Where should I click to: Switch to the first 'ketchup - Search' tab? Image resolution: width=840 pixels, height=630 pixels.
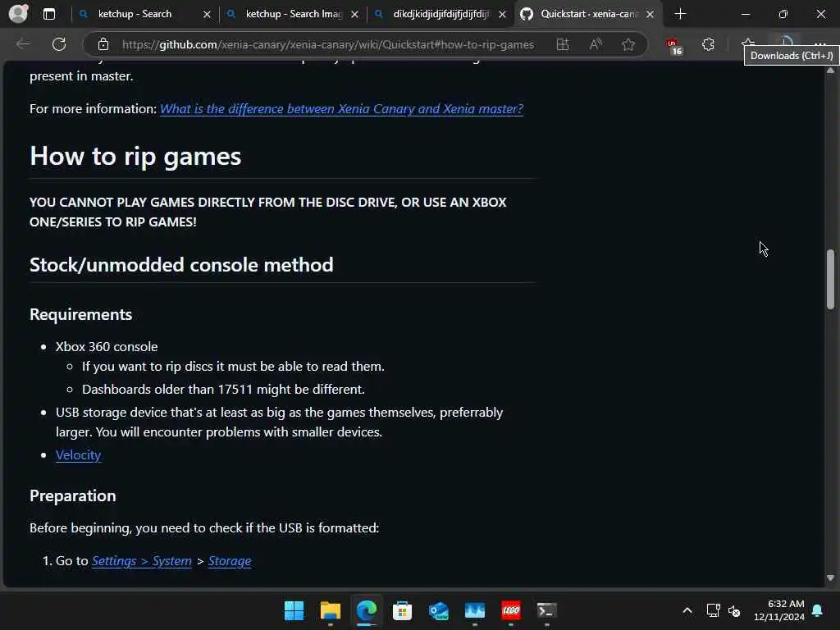[x=135, y=14]
